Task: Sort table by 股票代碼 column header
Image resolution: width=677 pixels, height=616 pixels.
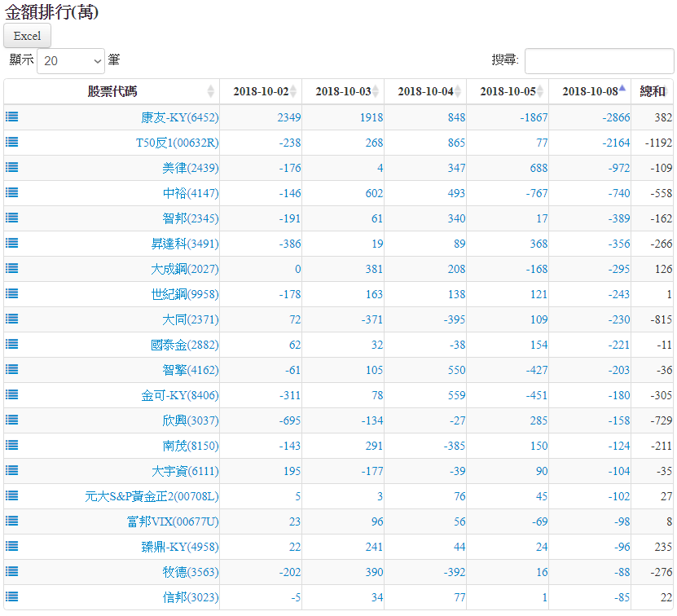Action: [x=112, y=91]
